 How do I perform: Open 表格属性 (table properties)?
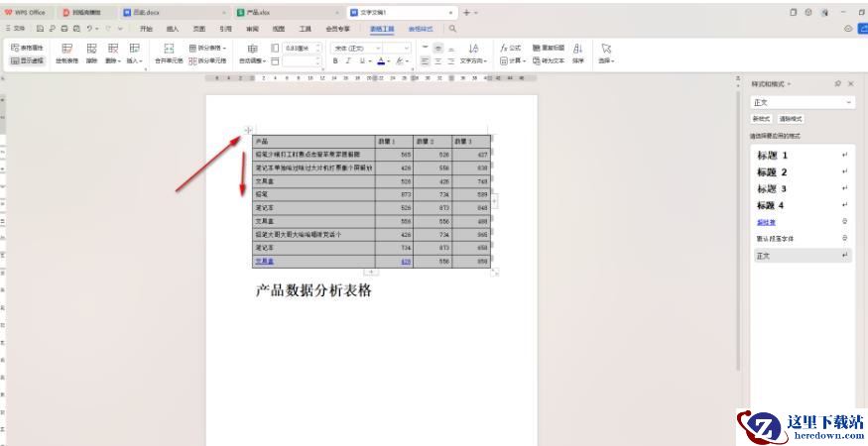click(28, 48)
